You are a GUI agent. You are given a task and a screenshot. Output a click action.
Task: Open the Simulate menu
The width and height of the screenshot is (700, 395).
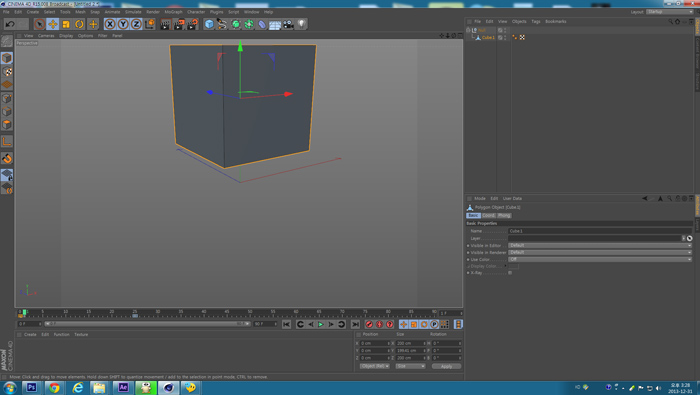pyautogui.click(x=133, y=12)
